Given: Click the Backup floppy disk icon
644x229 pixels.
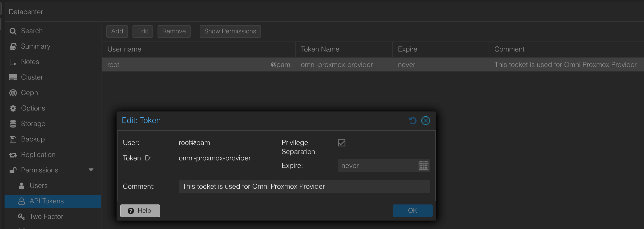Looking at the screenshot, I should [13, 139].
